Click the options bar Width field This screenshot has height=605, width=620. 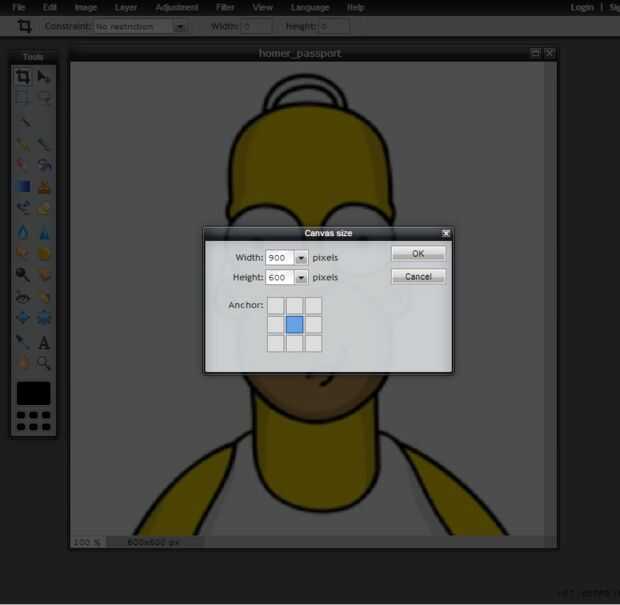coord(255,27)
